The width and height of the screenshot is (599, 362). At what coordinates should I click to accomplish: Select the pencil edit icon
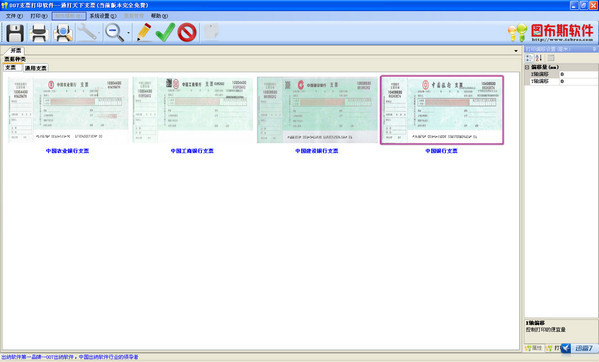coord(144,32)
